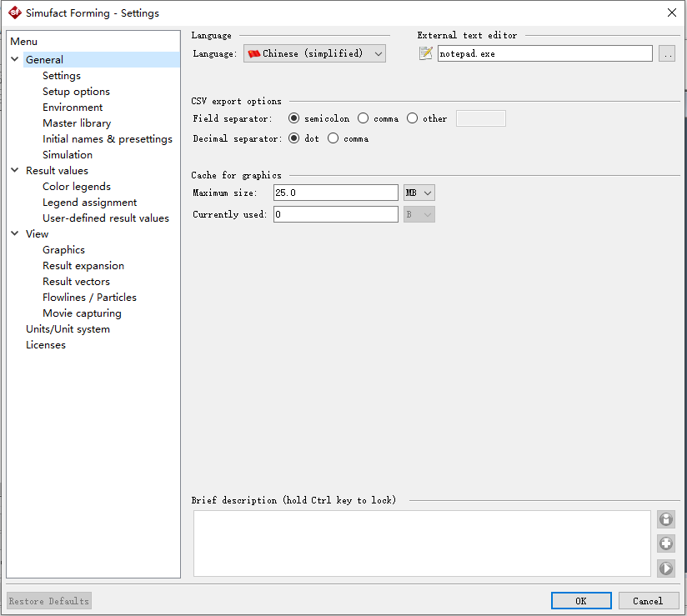Click the Simufact Forming logo in the title bar
Screen dimensions: 687x616
point(15,13)
